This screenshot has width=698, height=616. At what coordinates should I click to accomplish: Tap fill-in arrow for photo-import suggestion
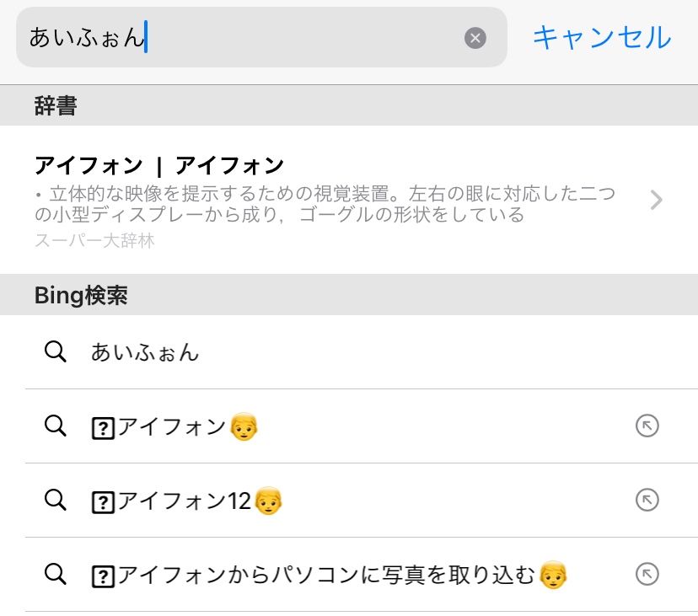click(x=647, y=575)
